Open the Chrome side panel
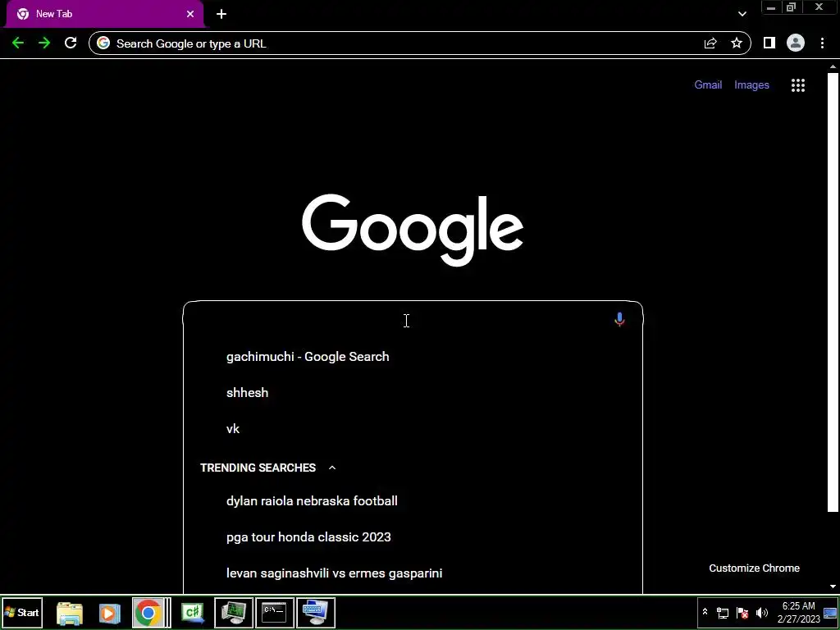840x630 pixels. 769,43
